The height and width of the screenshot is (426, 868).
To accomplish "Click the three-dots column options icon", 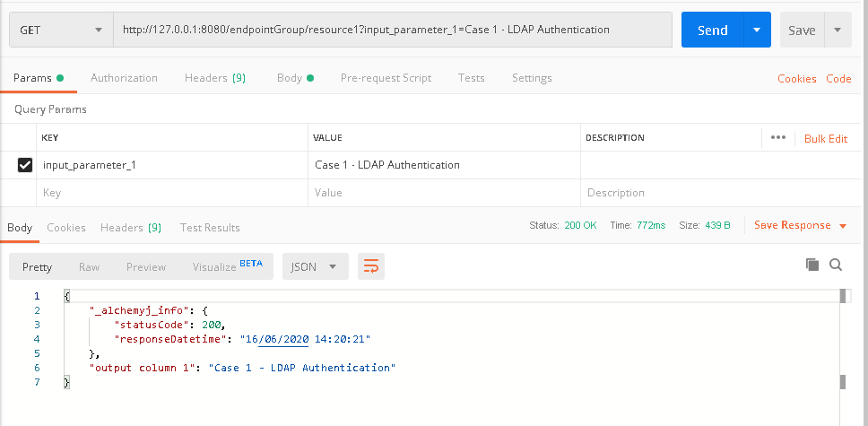I will click(x=777, y=138).
